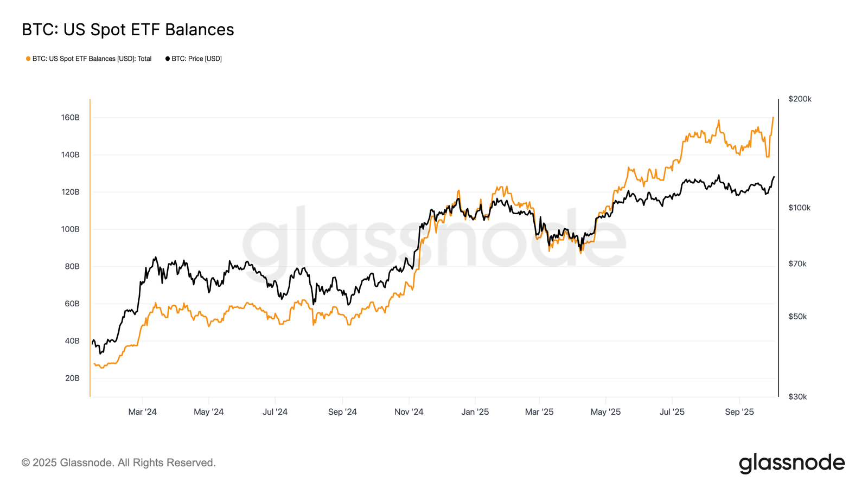The height and width of the screenshot is (488, 868).
Task: Select the Mar '24 date label
Action: pyautogui.click(x=142, y=412)
